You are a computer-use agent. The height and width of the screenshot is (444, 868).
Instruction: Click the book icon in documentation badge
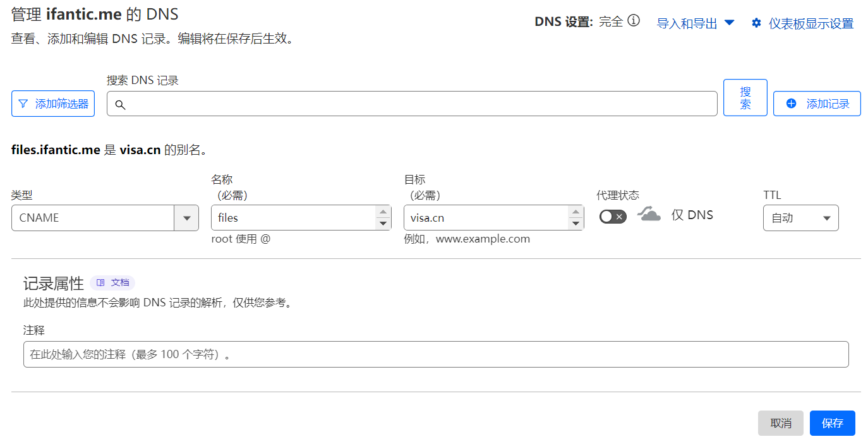point(101,283)
